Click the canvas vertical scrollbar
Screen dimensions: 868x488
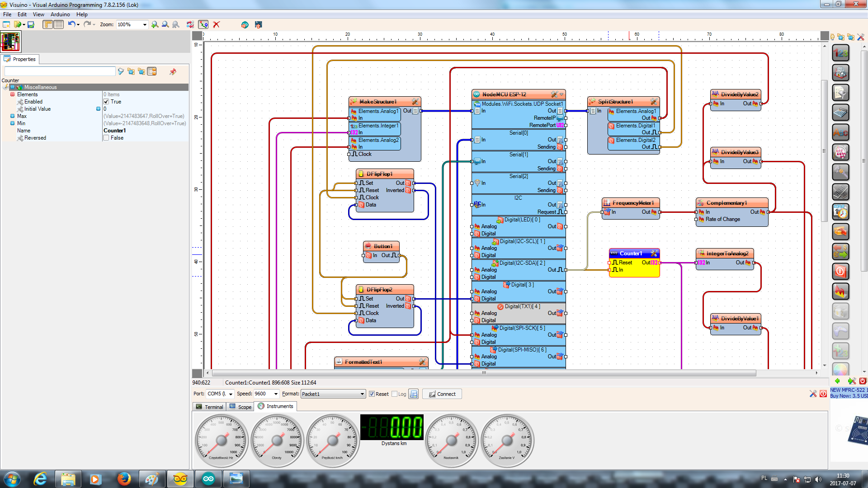(x=824, y=150)
